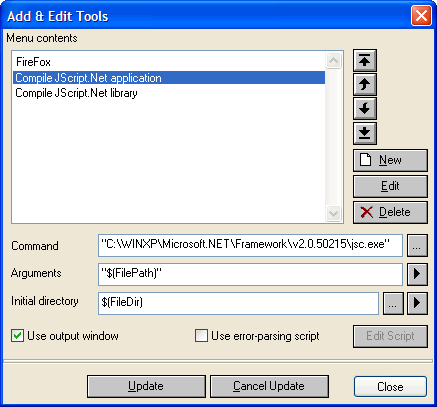Delete the selected tool
The width and height of the screenshot is (437, 407).
pyautogui.click(x=390, y=212)
